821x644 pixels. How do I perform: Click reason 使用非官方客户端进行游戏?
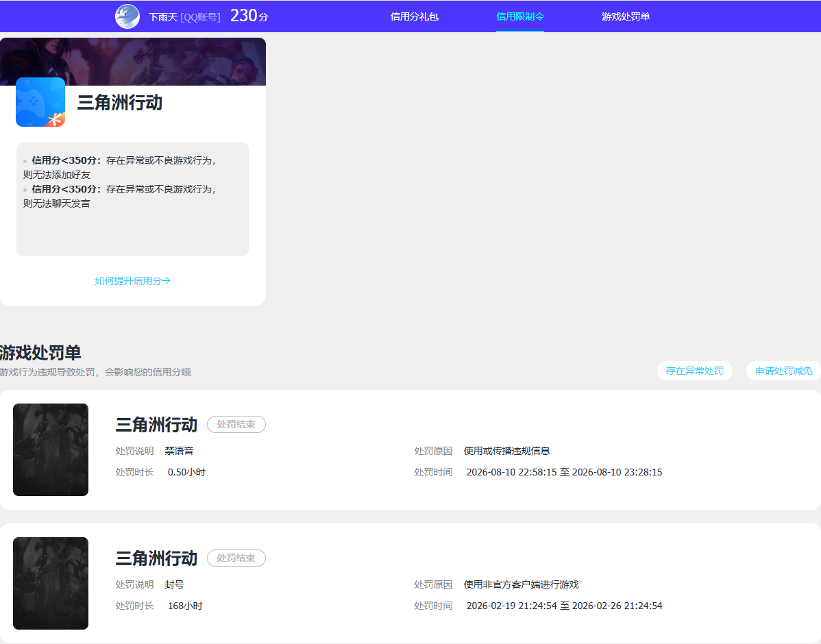(521, 584)
